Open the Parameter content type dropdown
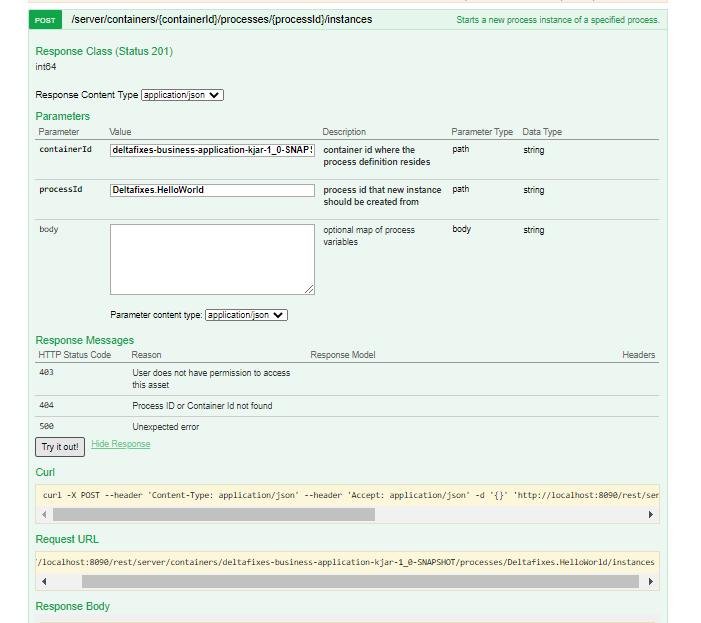 click(246, 315)
